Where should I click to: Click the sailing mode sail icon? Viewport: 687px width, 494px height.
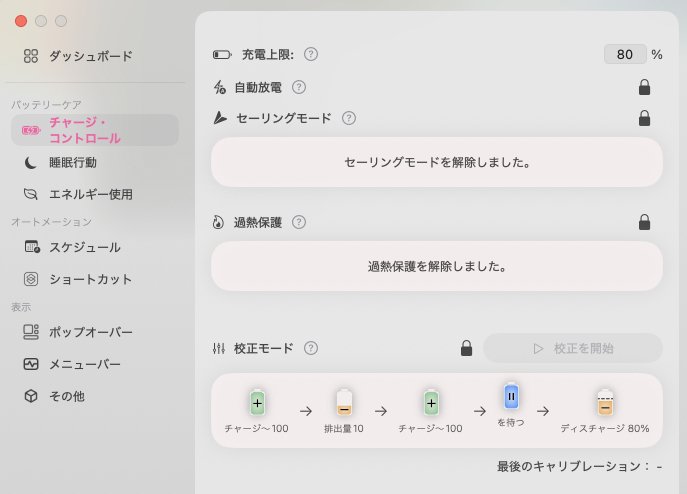tap(220, 118)
